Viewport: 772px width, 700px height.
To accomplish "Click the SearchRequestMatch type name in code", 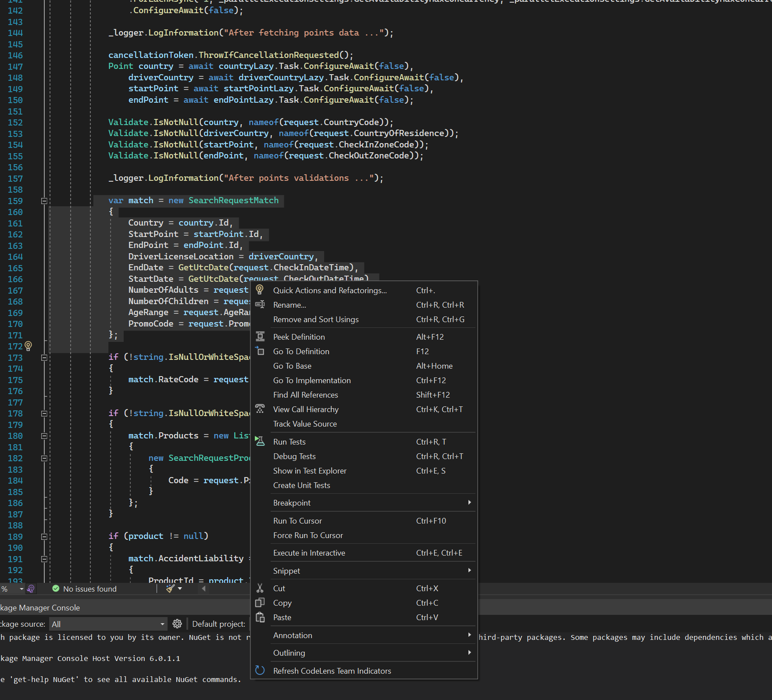I will (233, 200).
